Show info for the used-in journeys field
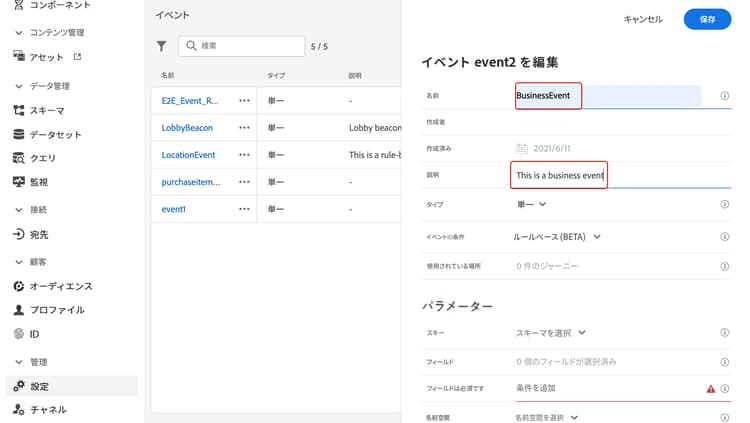Viewport: 750px width, 423px height. (725, 266)
